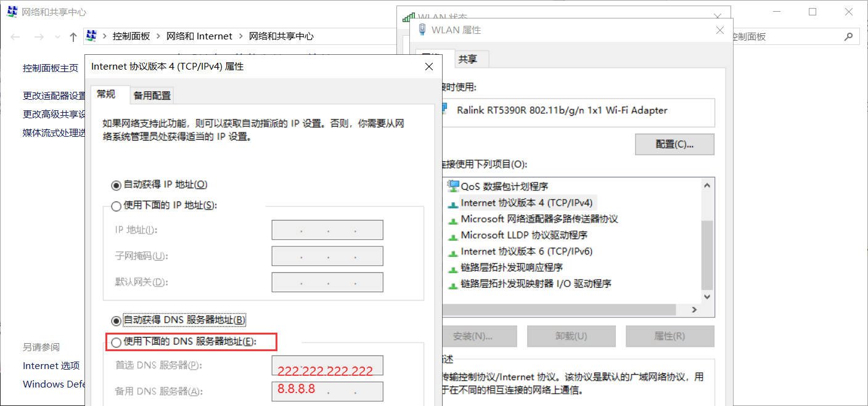Click the 子网掩码 input field
868x406 pixels.
click(327, 256)
